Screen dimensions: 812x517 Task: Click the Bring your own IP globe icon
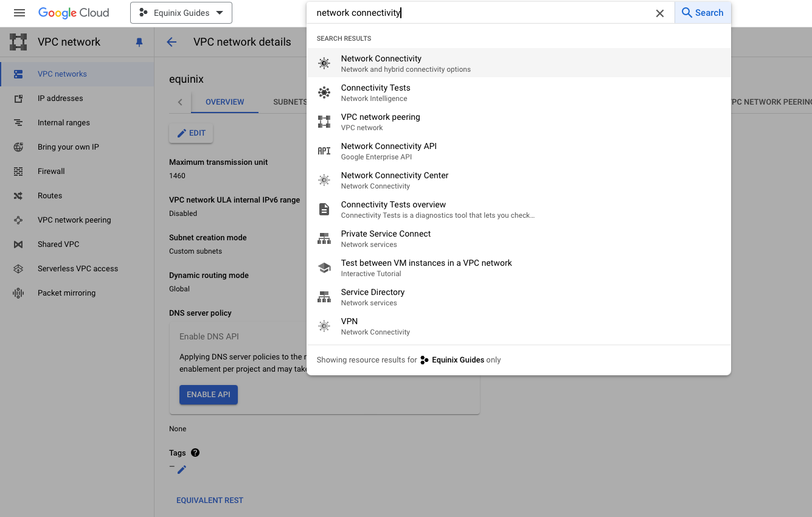pyautogui.click(x=18, y=147)
